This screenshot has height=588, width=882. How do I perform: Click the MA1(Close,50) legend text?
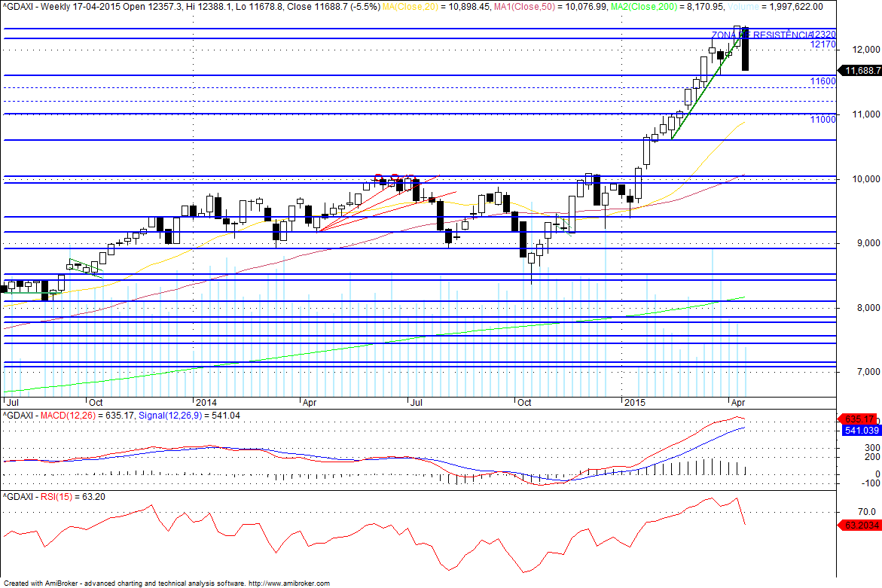click(x=524, y=7)
